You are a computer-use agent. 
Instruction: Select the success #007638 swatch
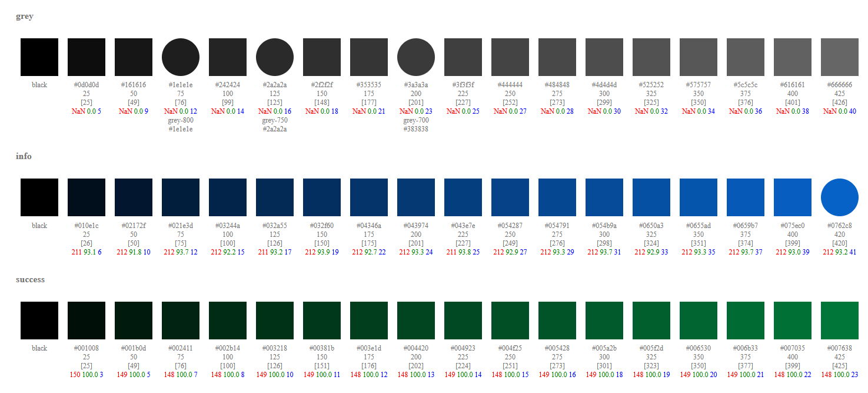[840, 321]
